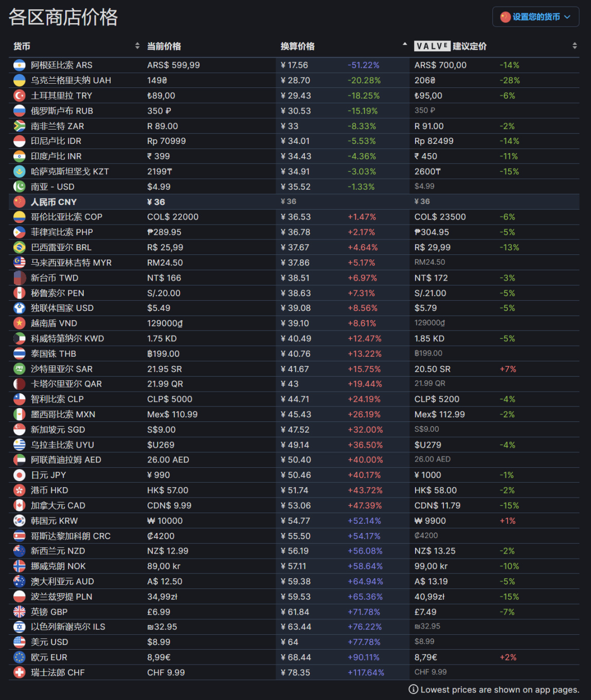Click the Hong Kong flag icon
Viewport: 591px width, 700px height.
point(19,490)
